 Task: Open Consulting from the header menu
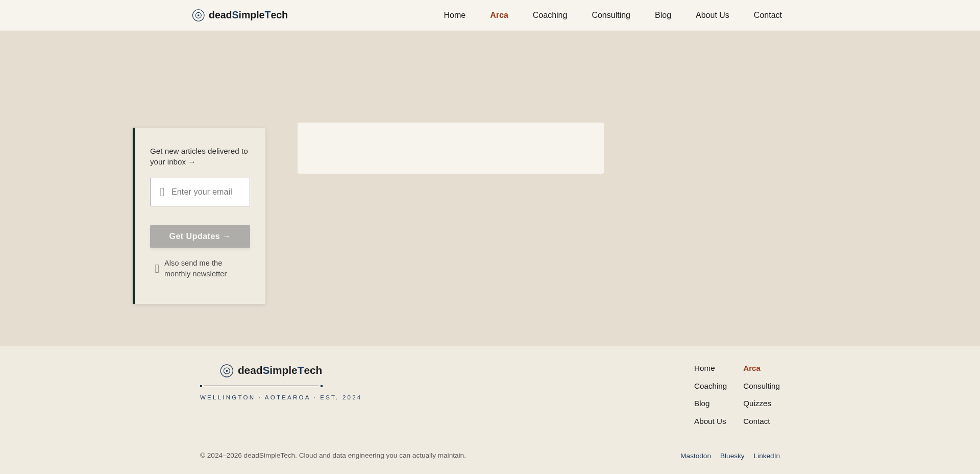611,15
